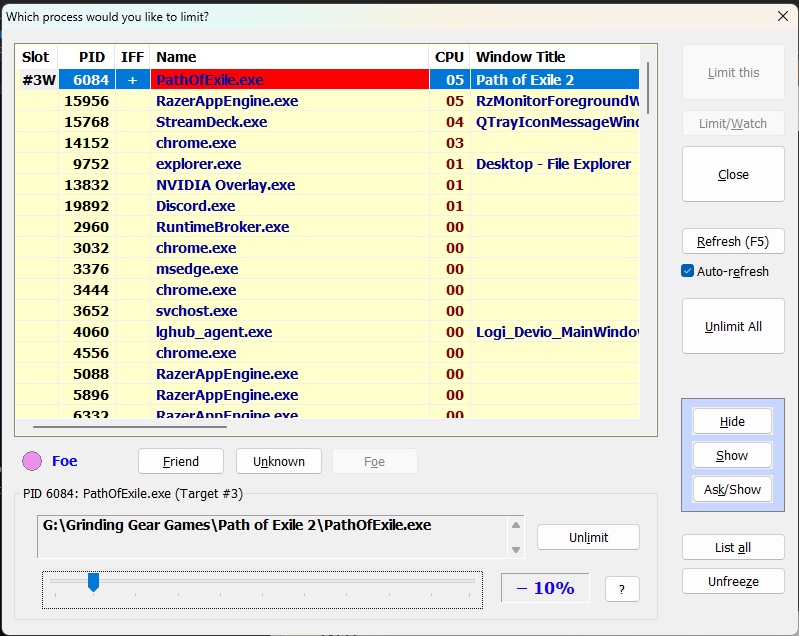
Task: Click the Show button
Action: [x=732, y=455]
